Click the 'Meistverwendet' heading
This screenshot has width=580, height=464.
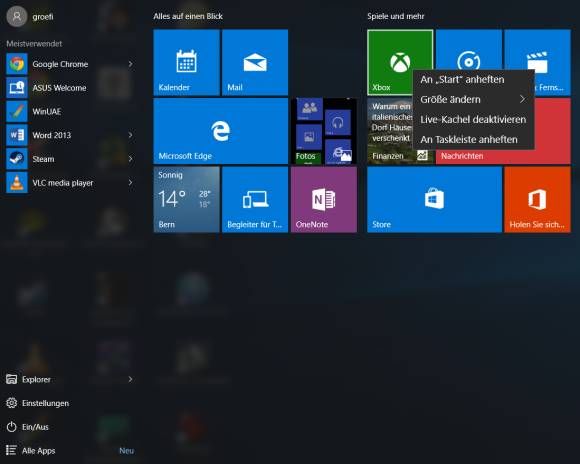34,44
